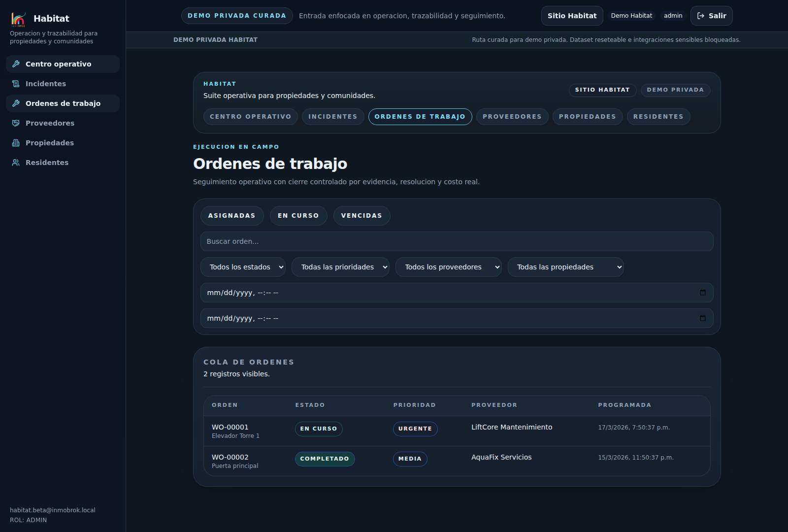Open the Todos los proveedores dropdown
Screen dimensions: 788x532
pyautogui.click(x=448, y=266)
